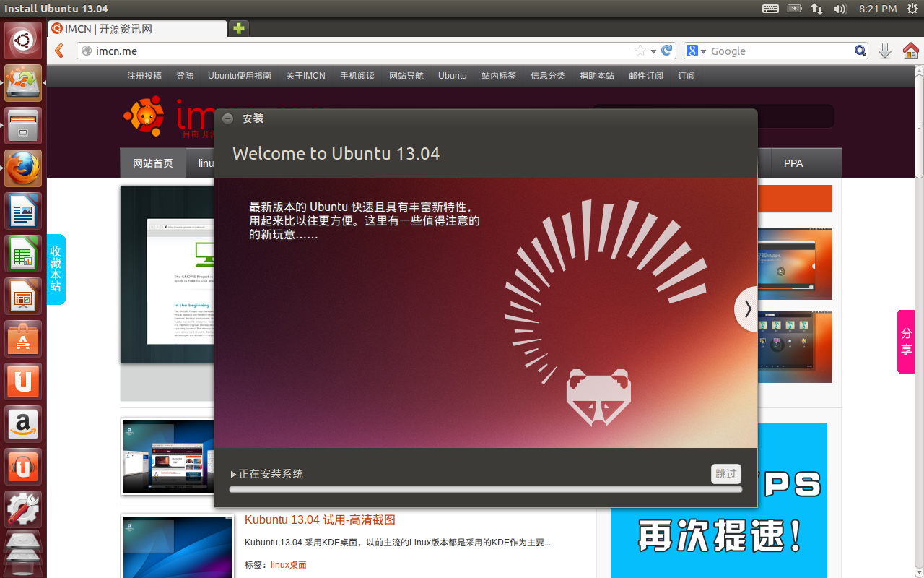
Task: Open a new tab with plus button
Action: (239, 28)
